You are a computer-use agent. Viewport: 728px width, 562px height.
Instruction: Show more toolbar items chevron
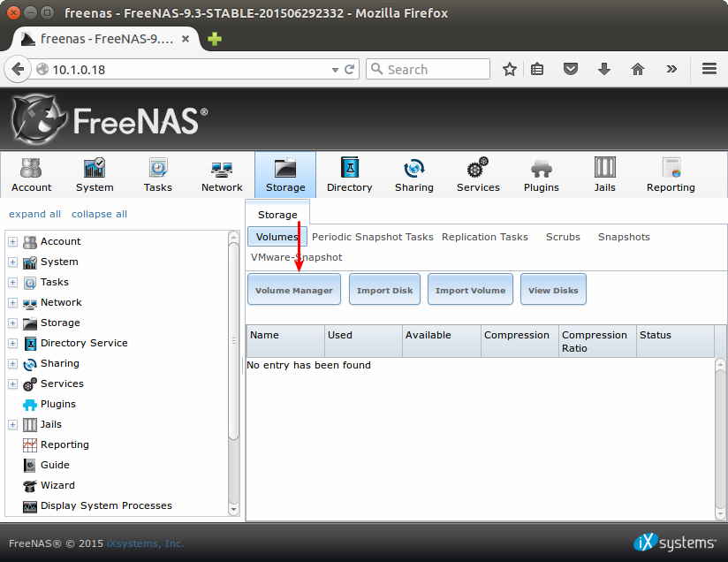[x=671, y=69]
